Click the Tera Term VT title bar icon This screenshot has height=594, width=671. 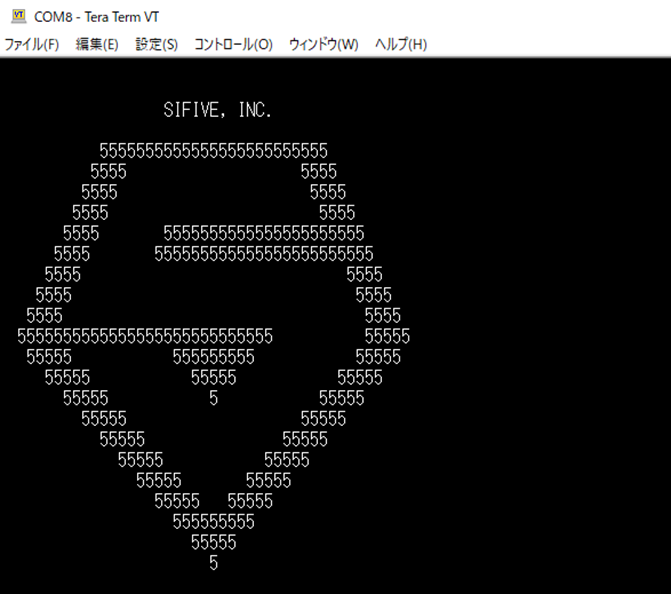click(18, 16)
